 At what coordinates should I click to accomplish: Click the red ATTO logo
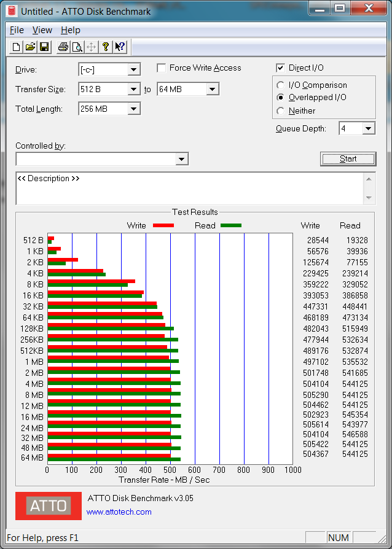click(49, 505)
